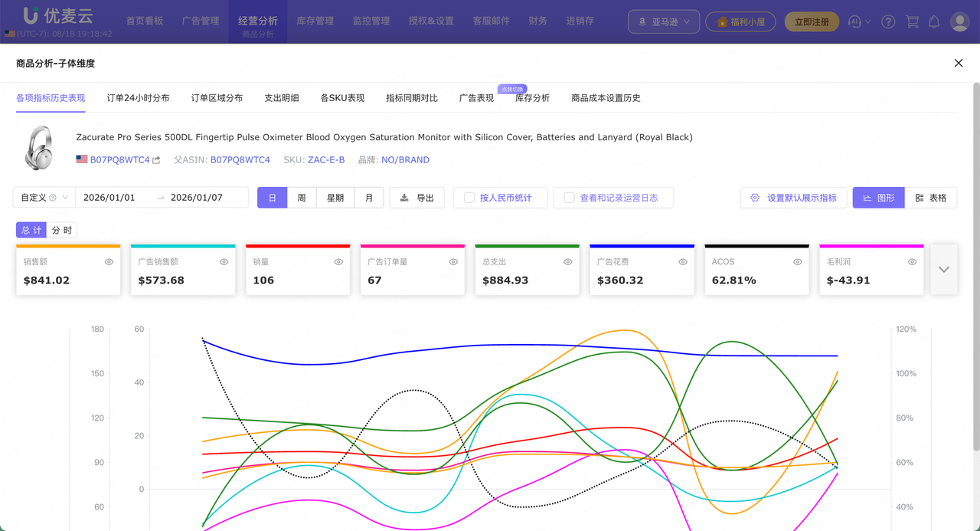Toggle visibility eye on 毛利润 card
This screenshot has width=980, height=531.
pyautogui.click(x=913, y=262)
